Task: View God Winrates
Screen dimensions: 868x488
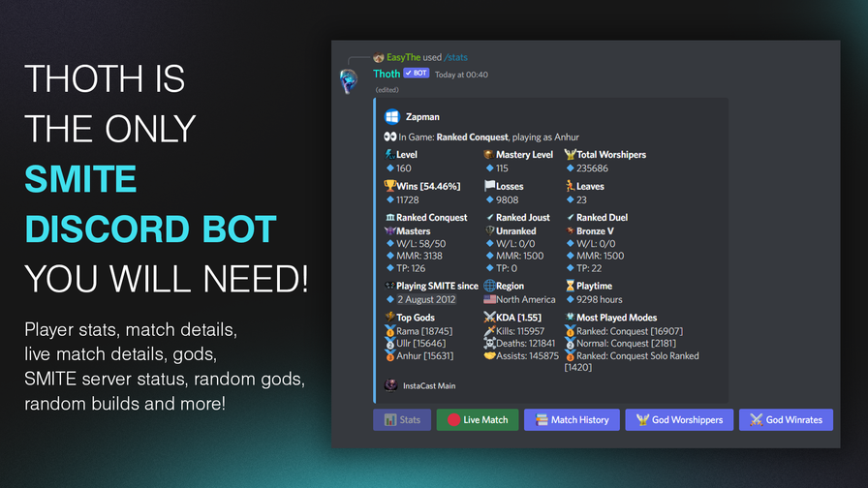Action: (786, 420)
